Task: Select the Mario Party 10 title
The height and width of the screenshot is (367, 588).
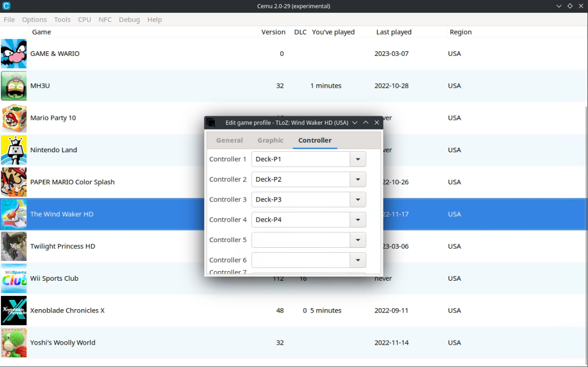Action: pos(53,118)
